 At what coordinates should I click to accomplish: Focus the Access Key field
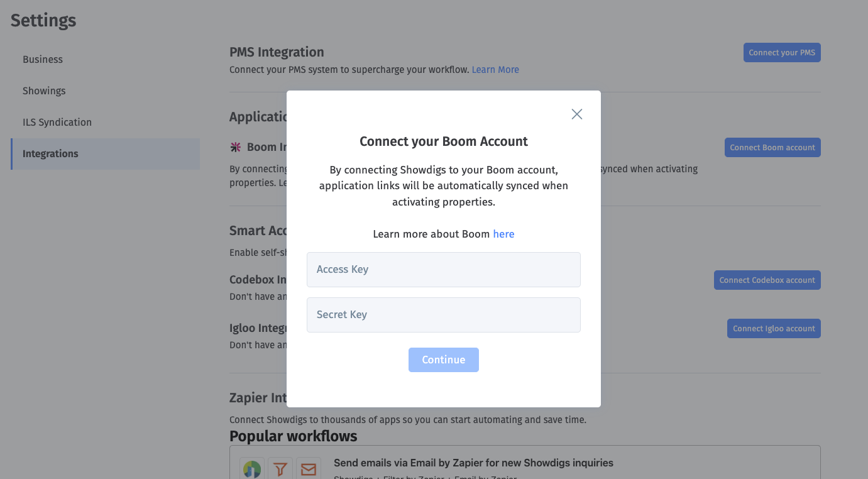coord(443,270)
